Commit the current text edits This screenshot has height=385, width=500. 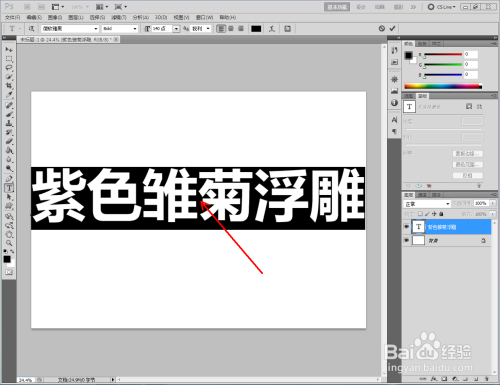392,29
